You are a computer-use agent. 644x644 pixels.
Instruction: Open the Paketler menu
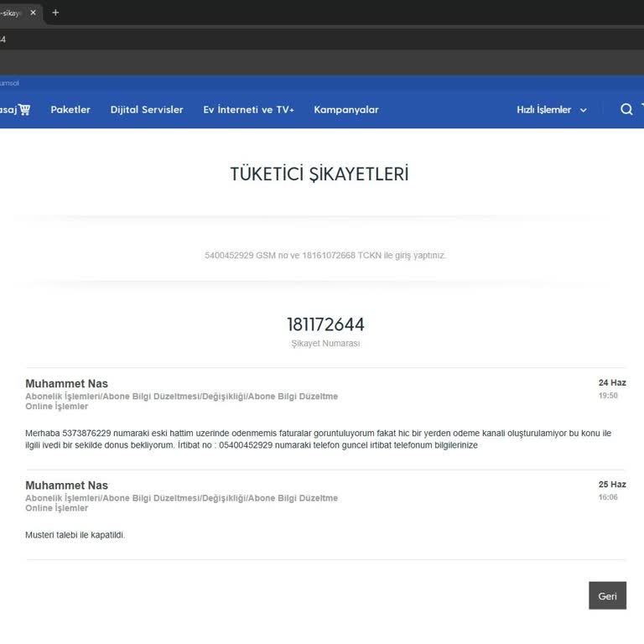[x=70, y=110]
